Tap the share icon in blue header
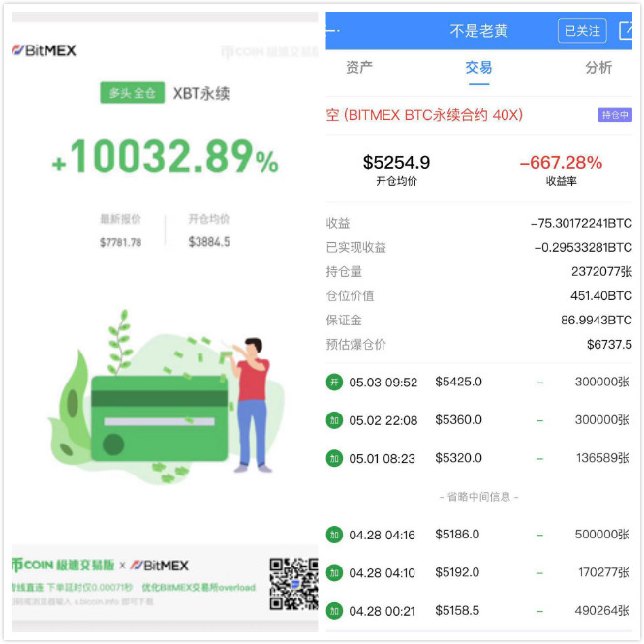This screenshot has width=644, height=644. (626, 31)
